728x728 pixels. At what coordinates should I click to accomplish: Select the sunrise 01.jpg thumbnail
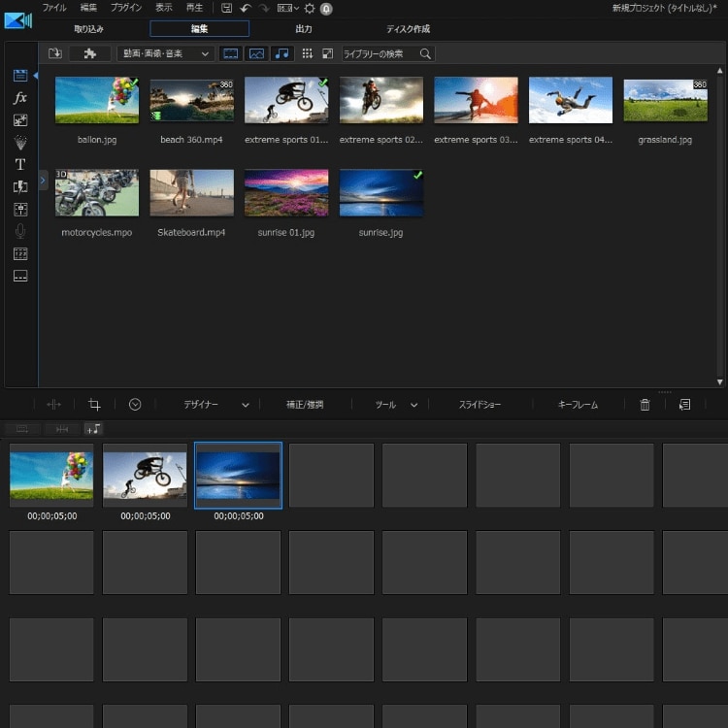coord(286,193)
